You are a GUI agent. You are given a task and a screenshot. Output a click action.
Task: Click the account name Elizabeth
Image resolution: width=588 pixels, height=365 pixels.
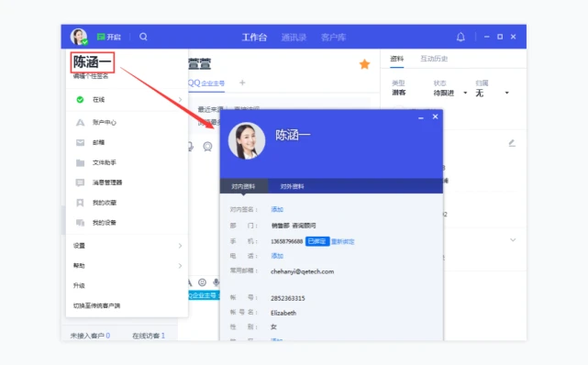pyautogui.click(x=283, y=313)
